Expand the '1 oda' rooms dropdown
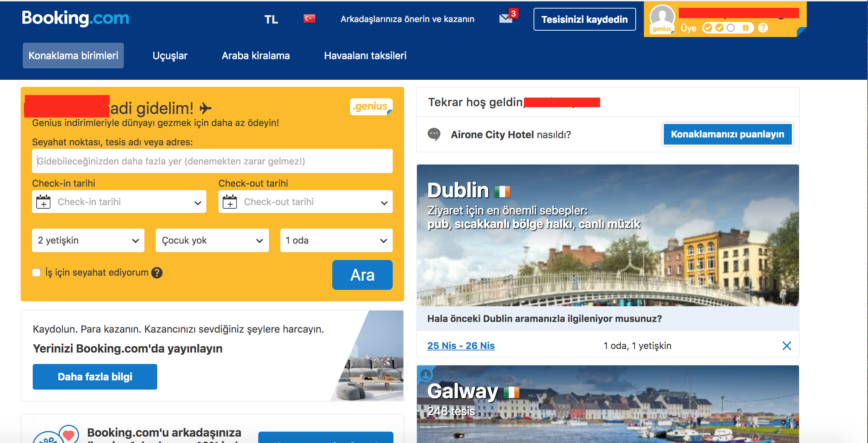This screenshot has height=443, width=868. tap(337, 240)
